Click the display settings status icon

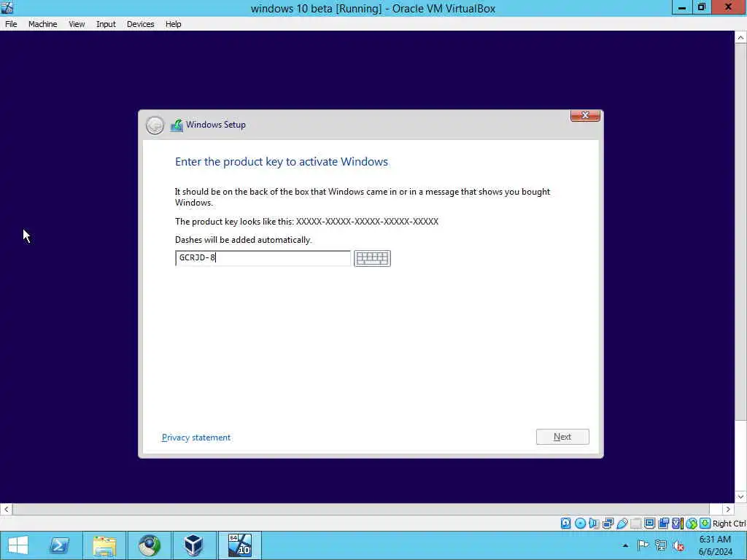pyautogui.click(x=649, y=524)
